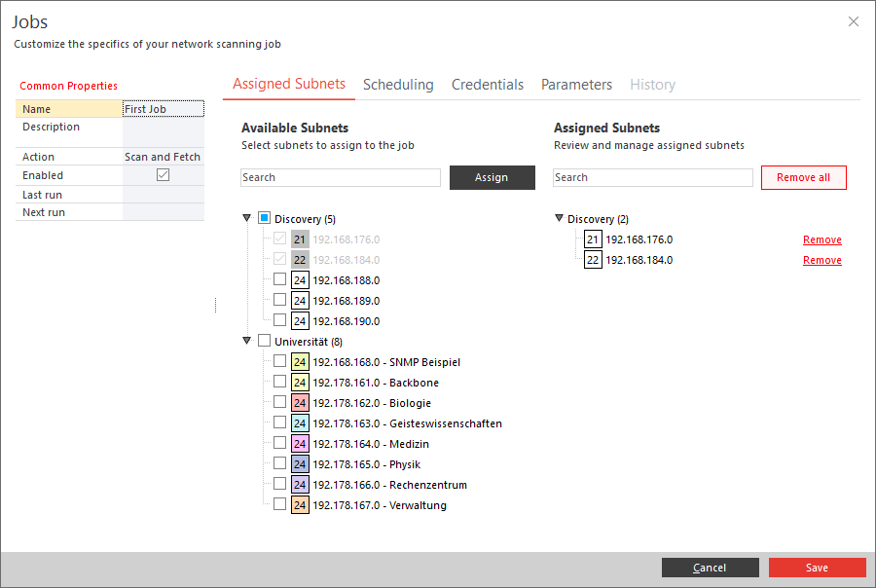Viewport: 876px width, 588px height.
Task: Open the Credentials tab
Action: (x=488, y=85)
